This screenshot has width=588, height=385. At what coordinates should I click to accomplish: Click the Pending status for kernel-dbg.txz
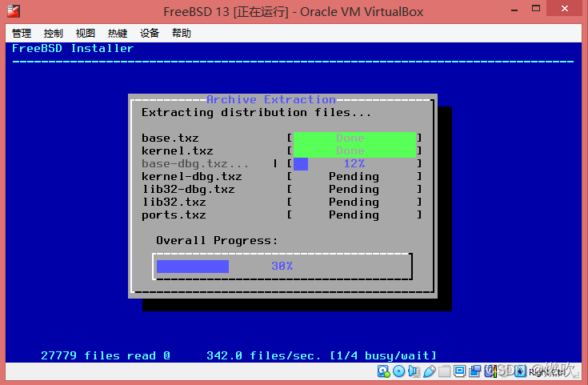(x=354, y=177)
